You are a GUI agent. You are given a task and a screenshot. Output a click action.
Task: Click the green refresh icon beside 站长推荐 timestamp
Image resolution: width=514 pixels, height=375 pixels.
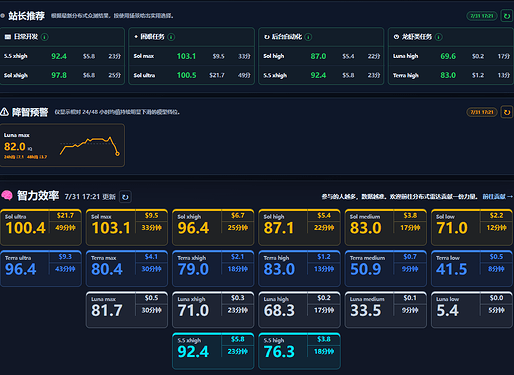(507, 16)
